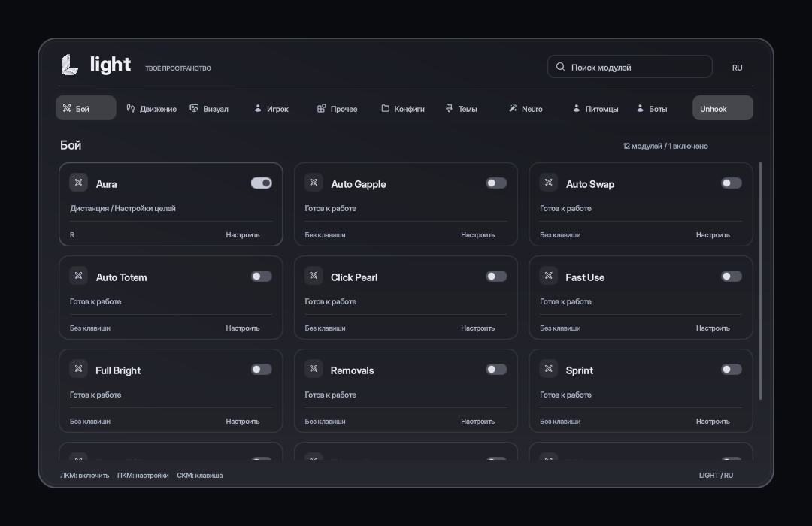Image resolution: width=812 pixels, height=526 pixels.
Task: Open the Neuro tab
Action: click(526, 109)
